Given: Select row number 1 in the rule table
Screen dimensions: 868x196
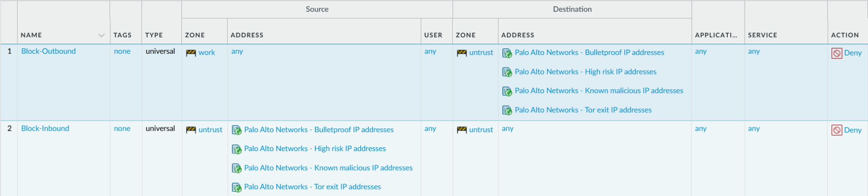Looking at the screenshot, I should [9, 51].
